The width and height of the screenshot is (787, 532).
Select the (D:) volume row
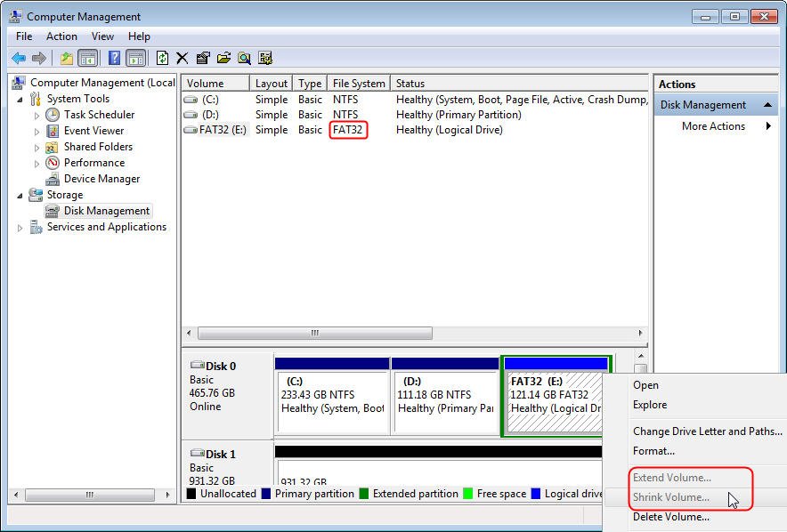pyautogui.click(x=415, y=115)
